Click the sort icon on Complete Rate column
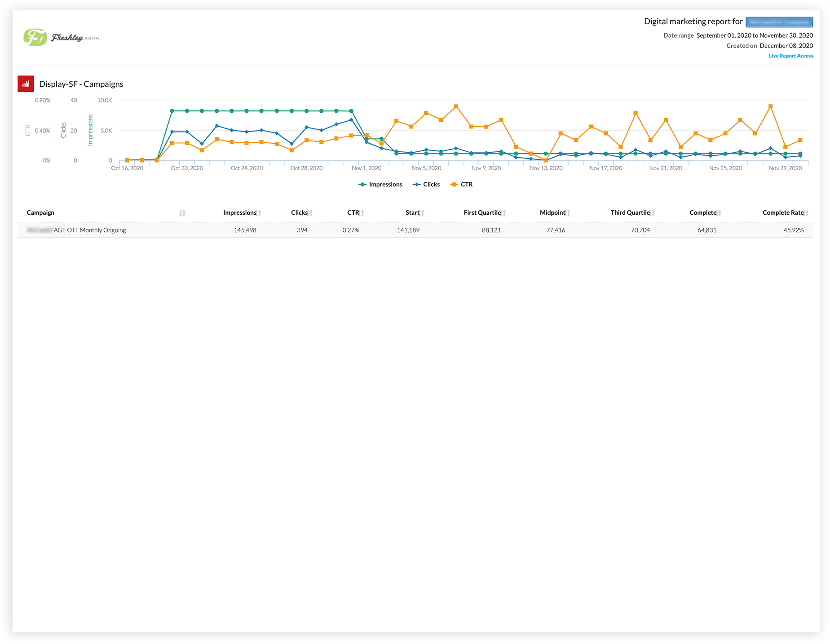This screenshot has height=644, width=830. (807, 212)
